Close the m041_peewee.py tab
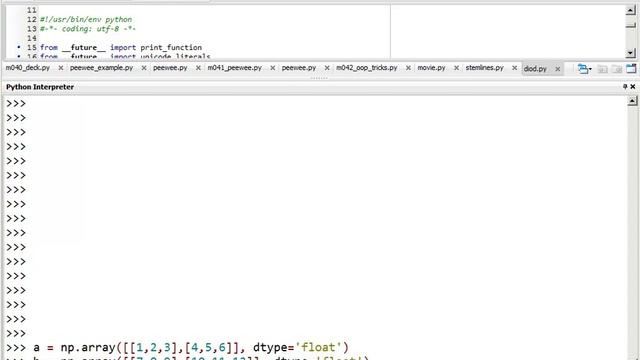Viewport: 640px width, 360px height. tap(272, 68)
